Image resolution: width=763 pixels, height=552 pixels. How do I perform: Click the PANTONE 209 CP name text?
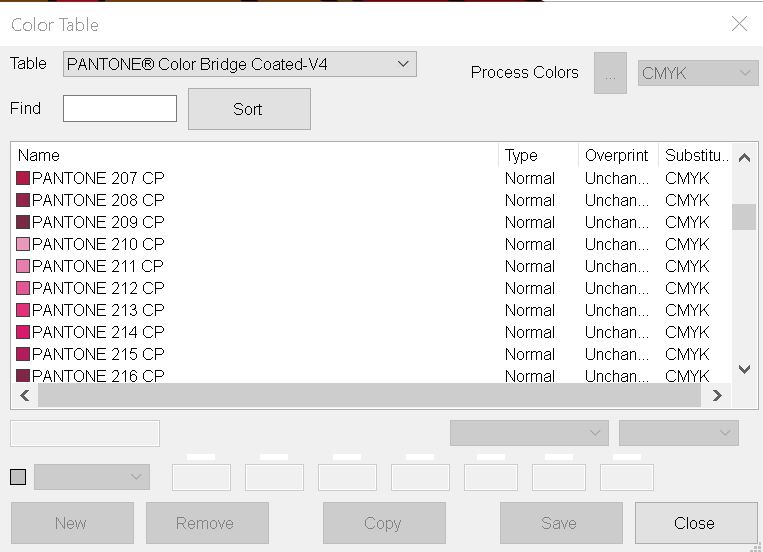[x=98, y=222]
